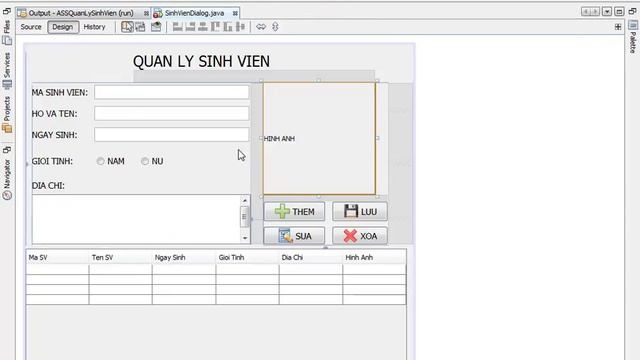Click the DIA CHI scrollbar thumb
640x360 pixels.
pos(244,217)
